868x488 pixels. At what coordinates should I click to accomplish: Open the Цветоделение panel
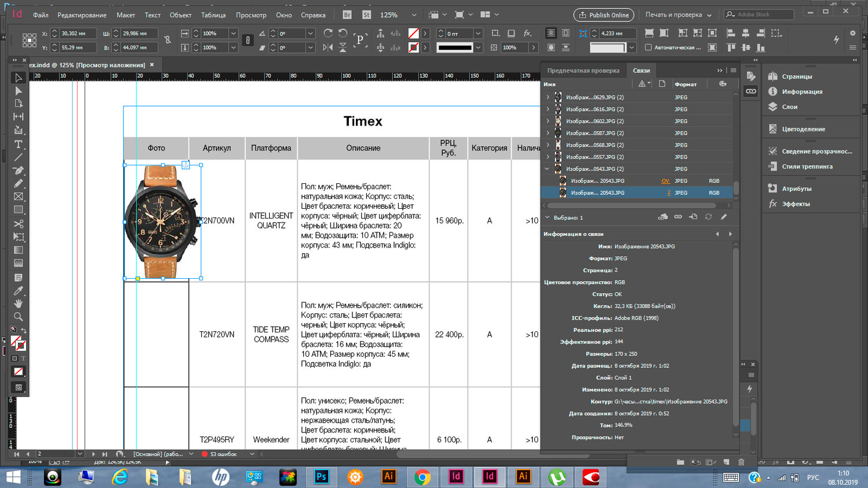tap(803, 129)
